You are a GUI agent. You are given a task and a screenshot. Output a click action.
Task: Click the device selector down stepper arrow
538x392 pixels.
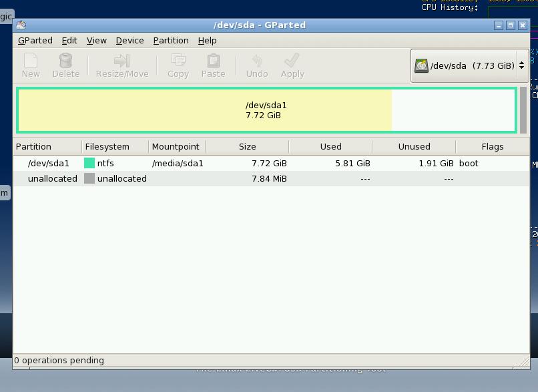pos(523,69)
